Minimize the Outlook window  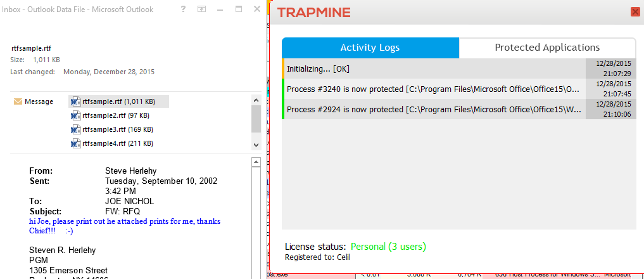(220, 9)
